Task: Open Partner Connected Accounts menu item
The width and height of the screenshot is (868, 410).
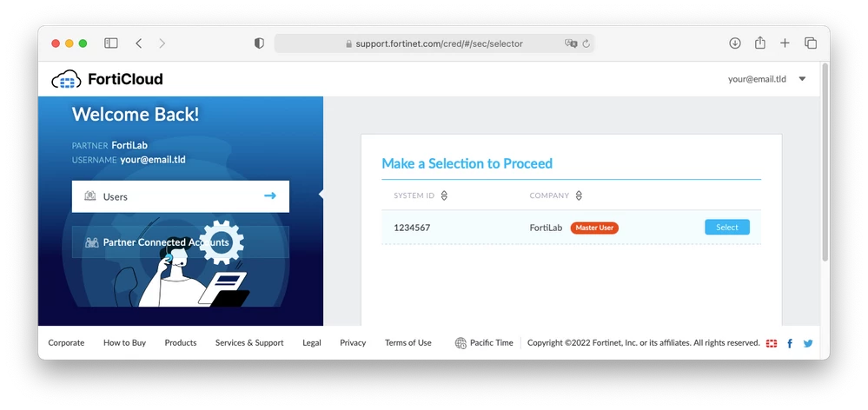Action: (x=181, y=242)
